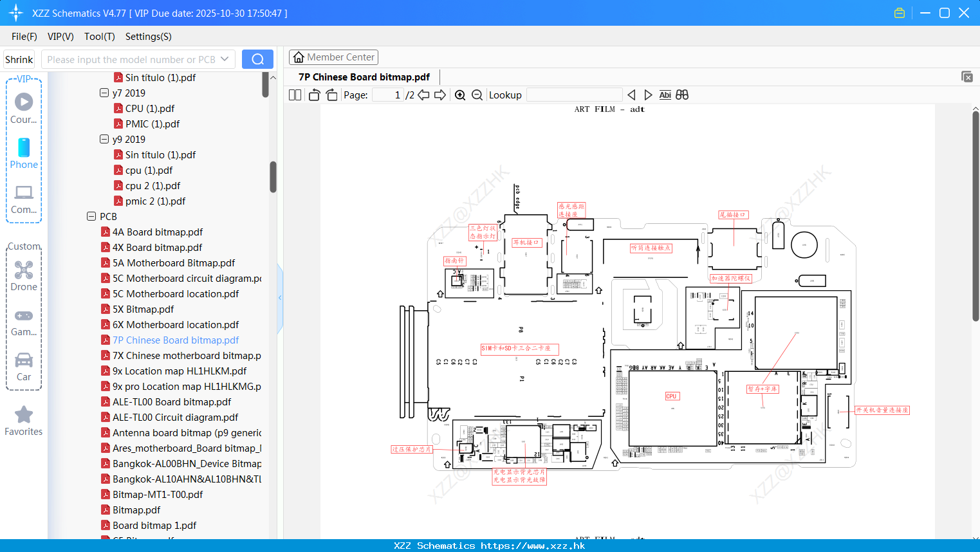Open 4A Board bitmap.pdf
Viewport: 980px width, 552px height.
(158, 232)
